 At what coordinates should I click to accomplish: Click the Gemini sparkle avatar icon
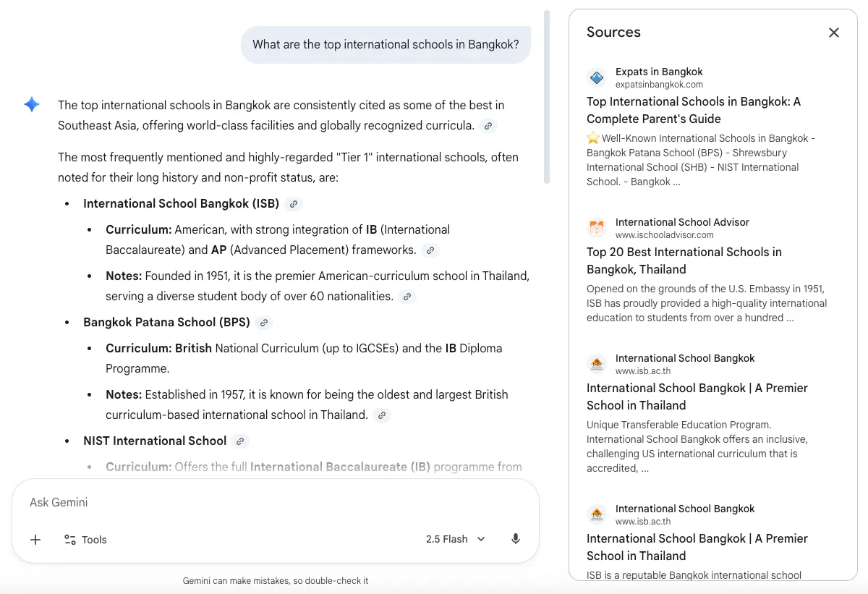click(32, 104)
